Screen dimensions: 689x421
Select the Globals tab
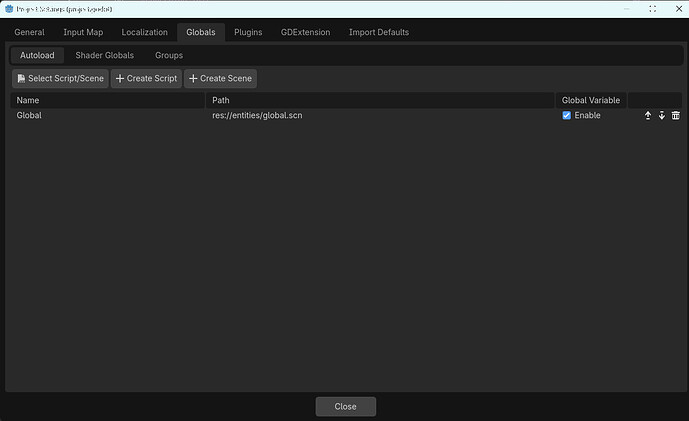point(201,32)
